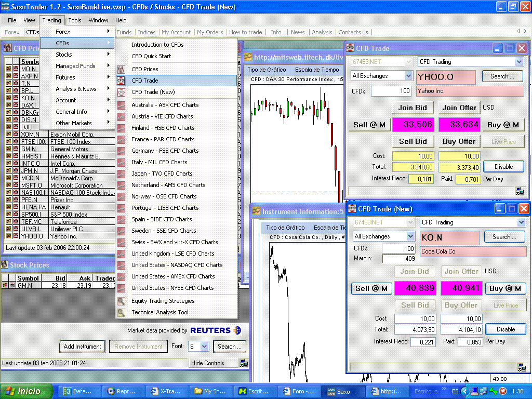This screenshot has width=532, height=399.
Task: Click Join Bid in the YHOO.O window
Action: coord(412,108)
